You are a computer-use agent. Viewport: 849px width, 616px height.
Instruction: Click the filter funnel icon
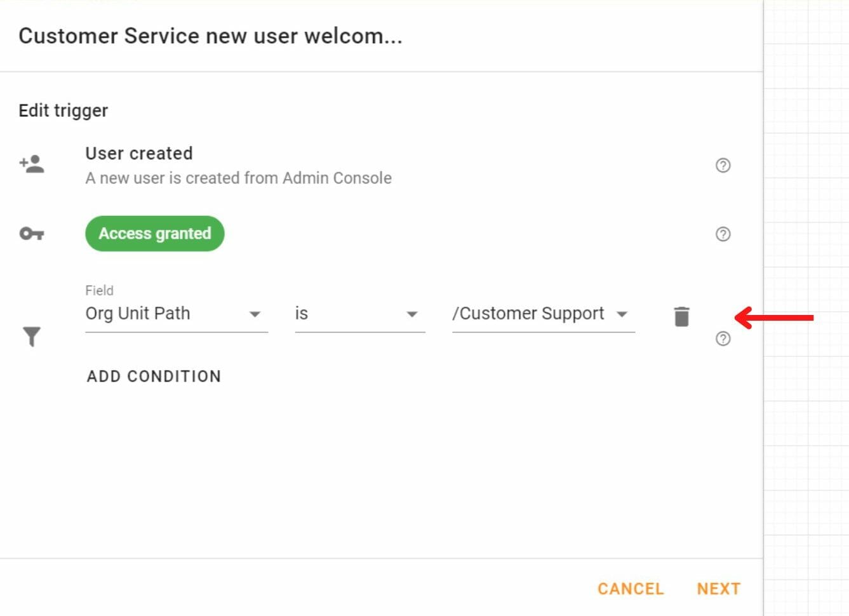[x=32, y=337]
